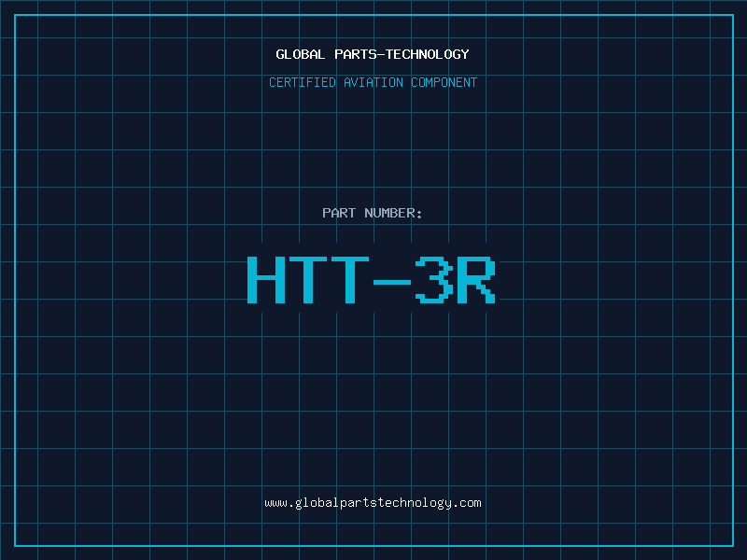Viewport: 747px width, 560px height.
Task: Select the 'GLOBAL PARTS-TECHNOLOGY' heading text
Action: (x=373, y=54)
